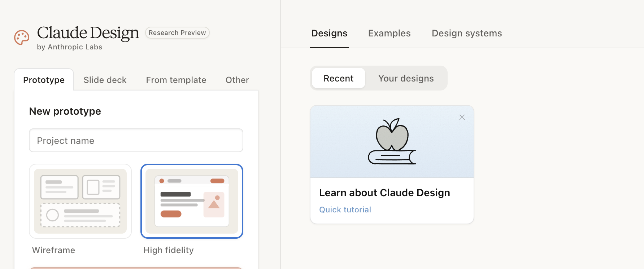Viewport: 644px width, 269px height.
Task: Open the Quick tutorial link
Action: [x=345, y=210]
